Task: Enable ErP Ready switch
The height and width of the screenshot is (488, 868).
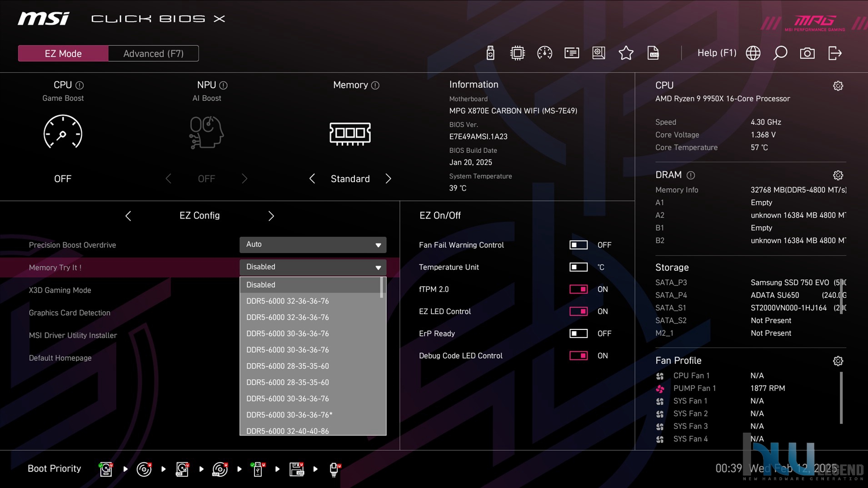Action: coord(579,334)
